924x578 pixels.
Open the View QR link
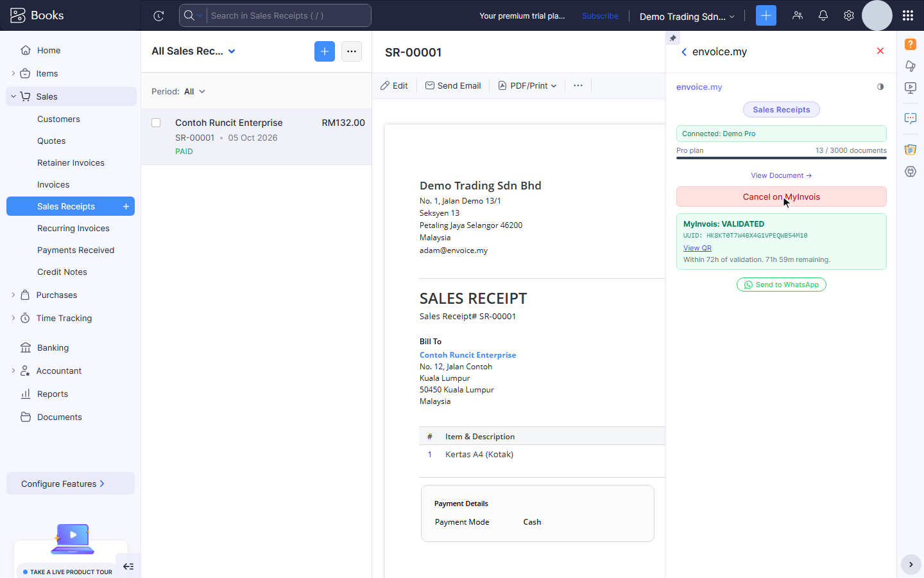[x=697, y=248]
